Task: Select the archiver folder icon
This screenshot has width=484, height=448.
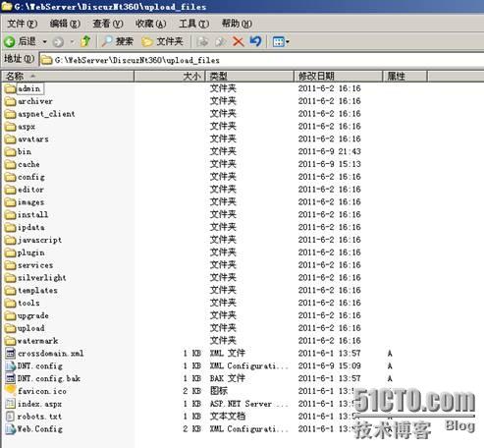Action: (x=11, y=101)
